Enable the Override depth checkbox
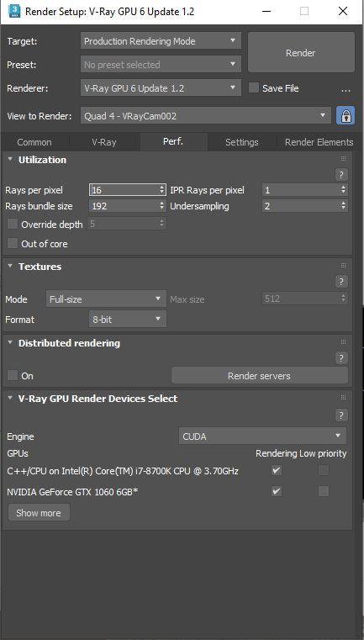Image resolution: width=364 pixels, height=640 pixels. click(x=13, y=224)
